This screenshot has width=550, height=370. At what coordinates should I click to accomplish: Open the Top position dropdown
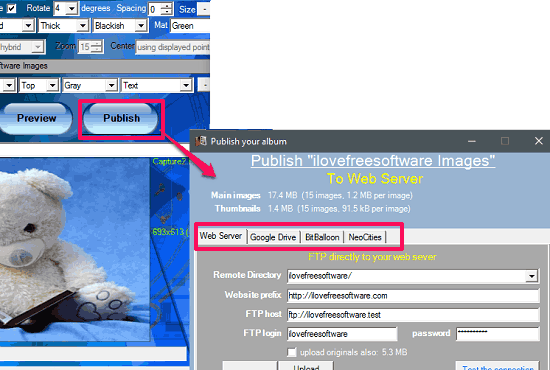[53, 86]
